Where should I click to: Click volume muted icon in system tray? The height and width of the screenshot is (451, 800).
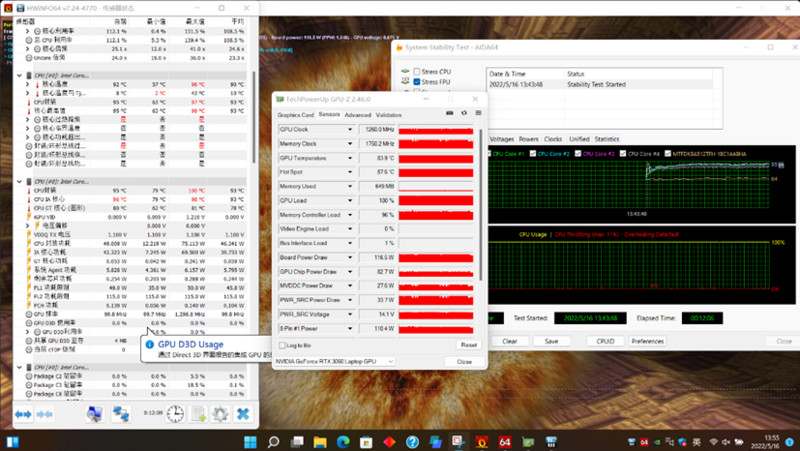point(726,442)
